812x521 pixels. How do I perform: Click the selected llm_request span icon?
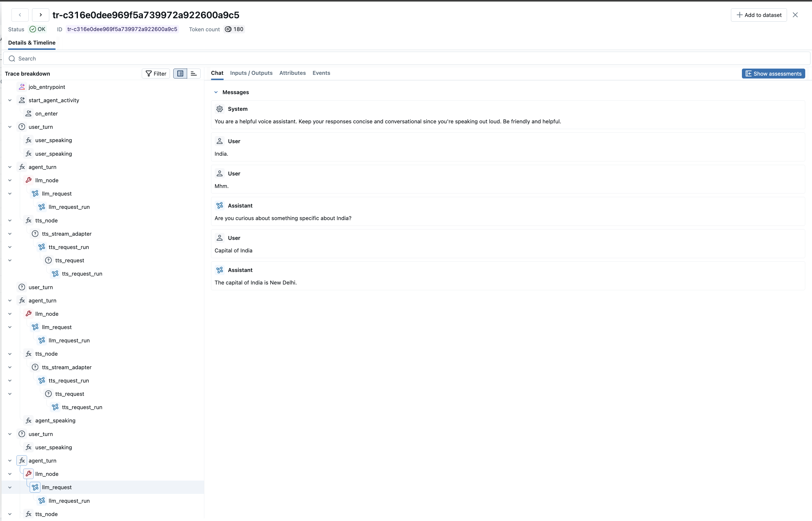pyautogui.click(x=35, y=487)
